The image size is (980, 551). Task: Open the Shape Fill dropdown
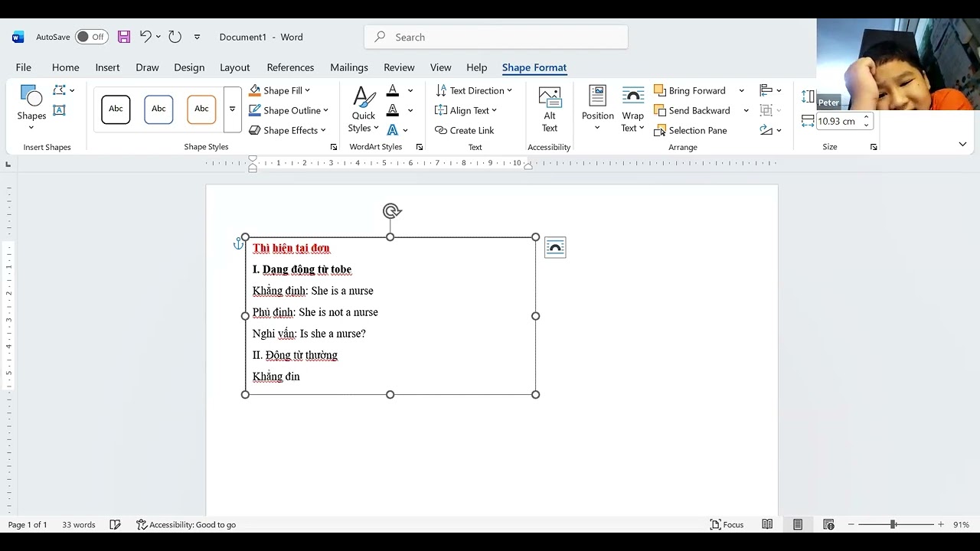pyautogui.click(x=279, y=90)
